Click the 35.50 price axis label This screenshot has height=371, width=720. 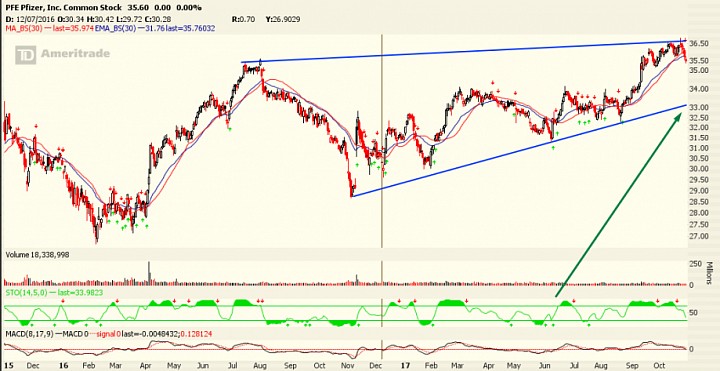pyautogui.click(x=699, y=61)
